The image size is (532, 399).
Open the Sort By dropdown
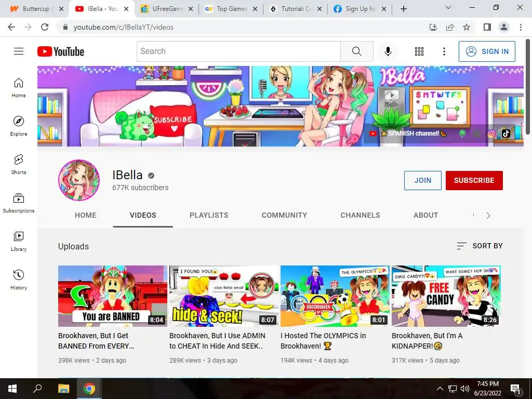point(480,246)
